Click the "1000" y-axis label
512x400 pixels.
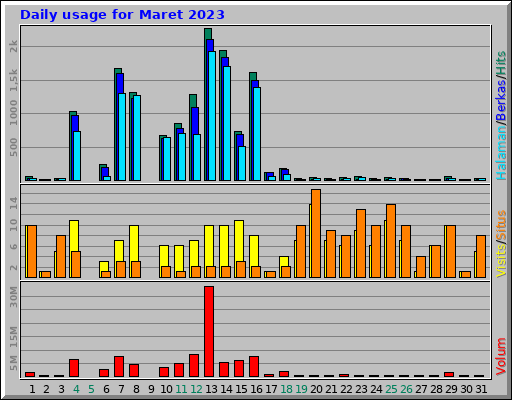pos(13,113)
